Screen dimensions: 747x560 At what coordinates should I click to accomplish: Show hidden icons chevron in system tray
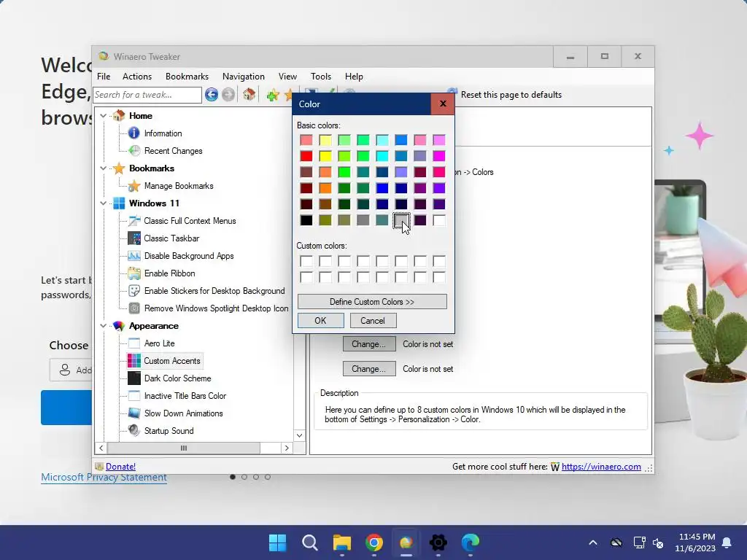click(x=592, y=542)
